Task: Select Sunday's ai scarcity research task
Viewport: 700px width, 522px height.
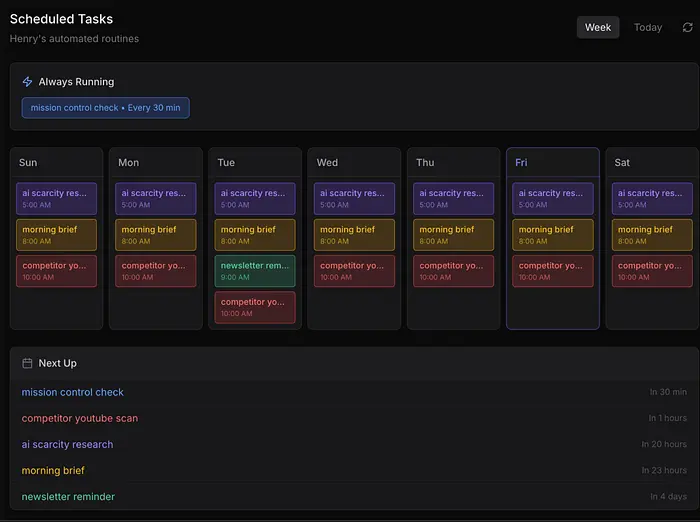Action: 57,198
